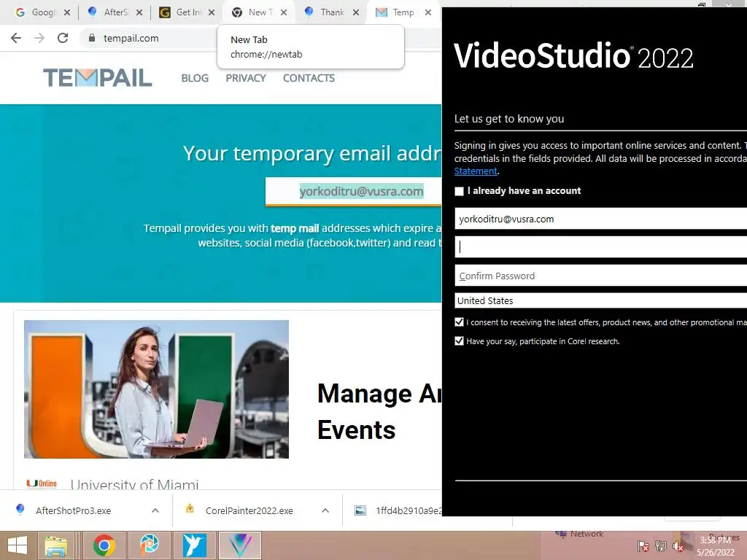Image resolution: width=747 pixels, height=560 pixels.
Task: Close the New Tab tab
Action: point(284,12)
